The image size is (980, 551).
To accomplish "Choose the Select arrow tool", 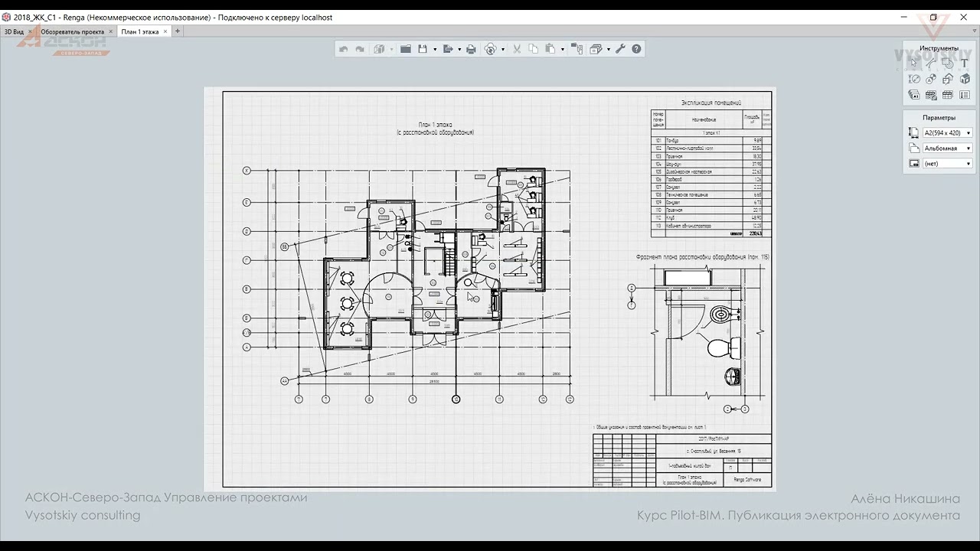I will pyautogui.click(x=914, y=63).
